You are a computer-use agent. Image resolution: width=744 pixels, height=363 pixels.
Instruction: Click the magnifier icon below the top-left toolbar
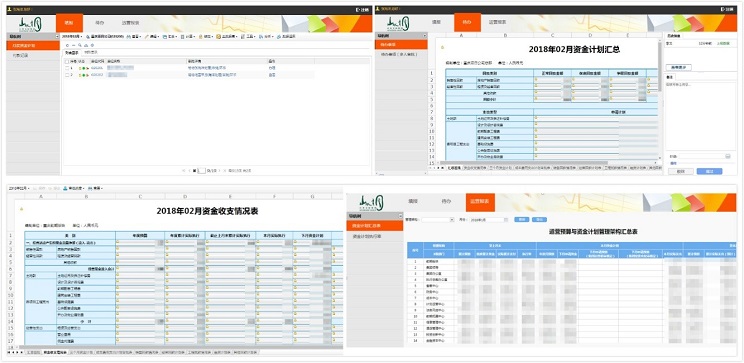(80, 45)
